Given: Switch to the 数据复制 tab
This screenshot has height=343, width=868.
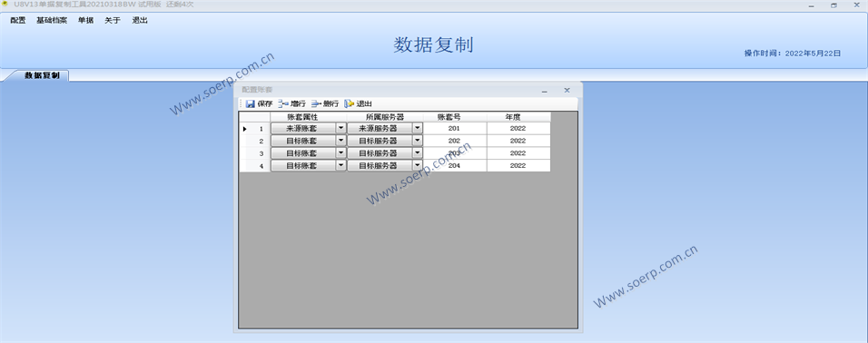Looking at the screenshot, I should coord(42,75).
